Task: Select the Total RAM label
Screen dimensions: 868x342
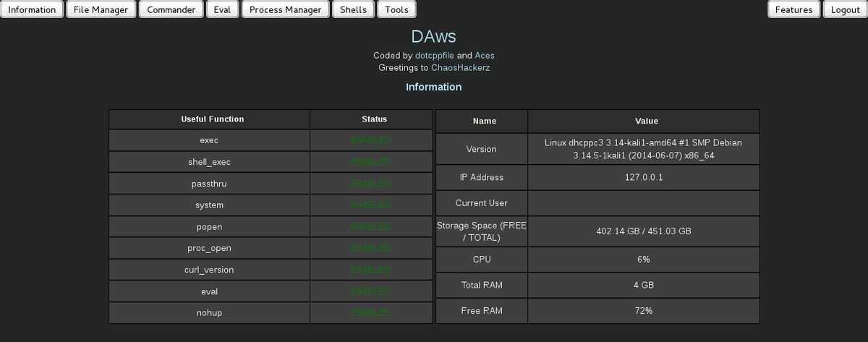Action: pyautogui.click(x=482, y=285)
